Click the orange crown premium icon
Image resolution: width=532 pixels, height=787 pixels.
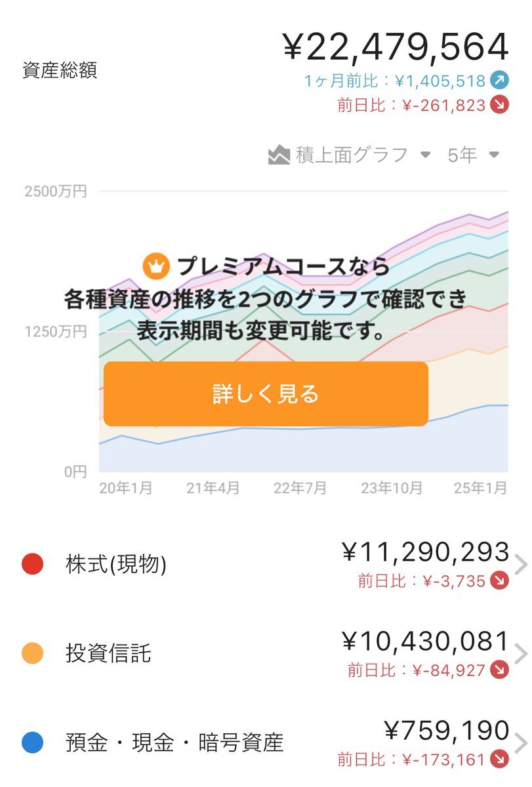156,266
